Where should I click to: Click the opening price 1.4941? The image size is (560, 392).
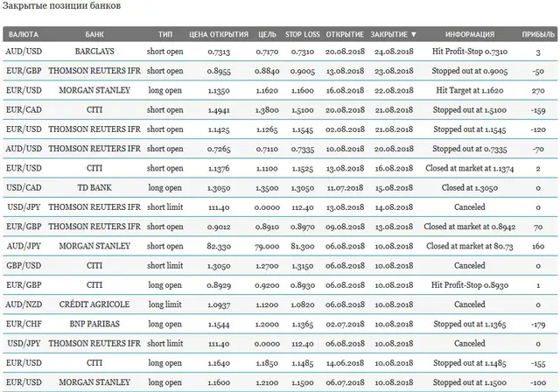(x=219, y=110)
